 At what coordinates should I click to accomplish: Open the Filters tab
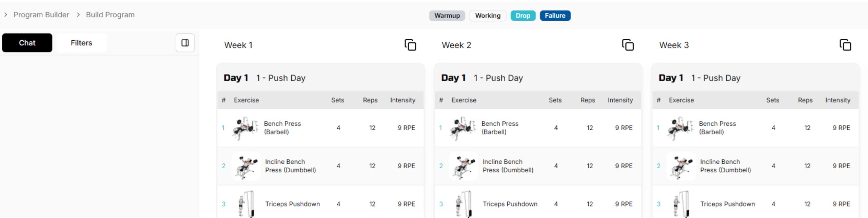tap(81, 43)
